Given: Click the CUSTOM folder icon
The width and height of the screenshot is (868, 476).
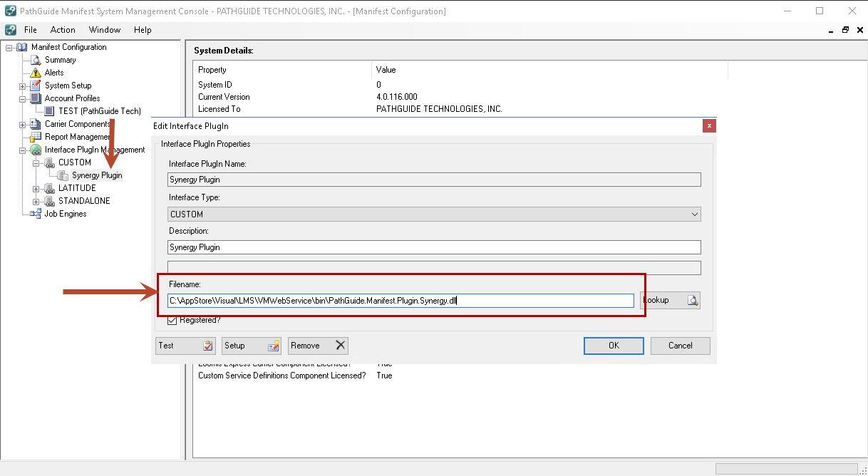Looking at the screenshot, I should coord(50,162).
